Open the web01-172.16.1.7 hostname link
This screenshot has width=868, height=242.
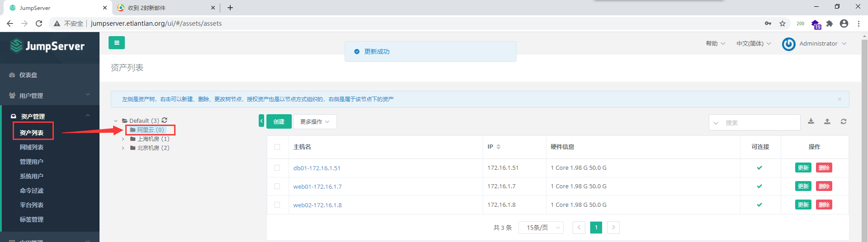coord(318,186)
